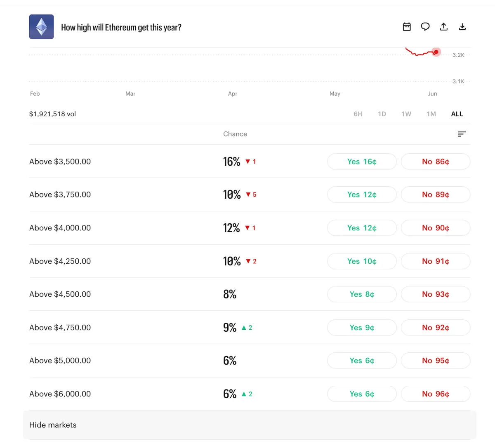
Task: Click the 8% chance value
Action: click(x=230, y=294)
